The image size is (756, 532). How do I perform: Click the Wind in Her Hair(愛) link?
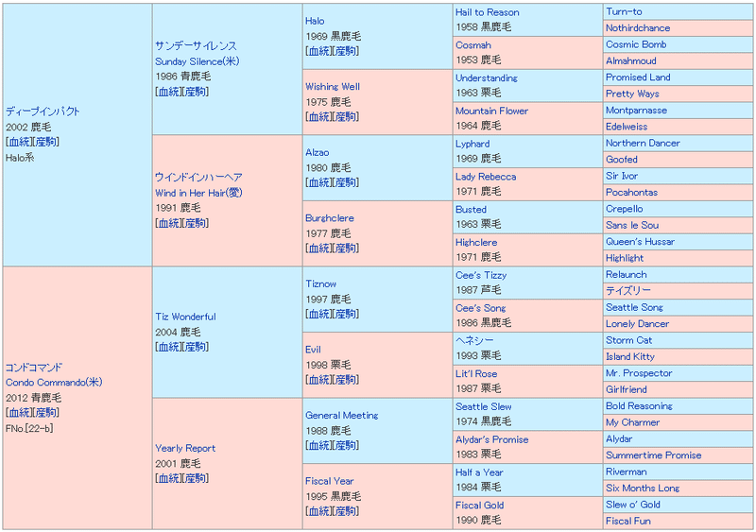pos(198,193)
